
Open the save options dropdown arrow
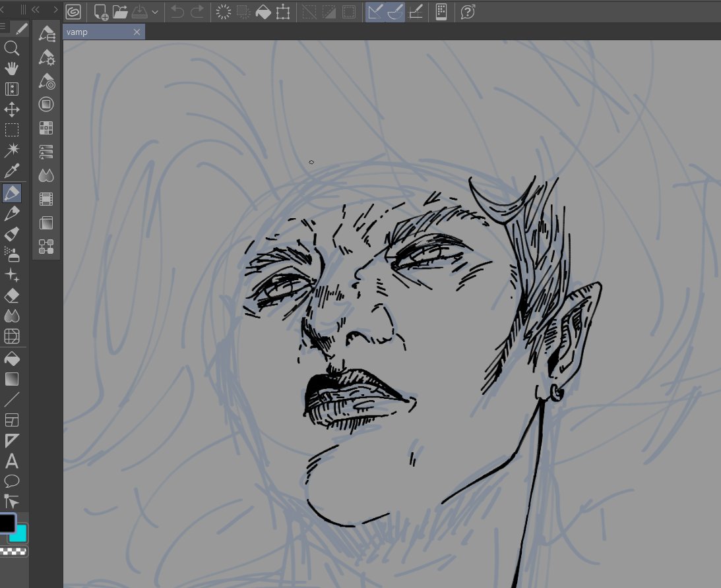click(x=156, y=11)
